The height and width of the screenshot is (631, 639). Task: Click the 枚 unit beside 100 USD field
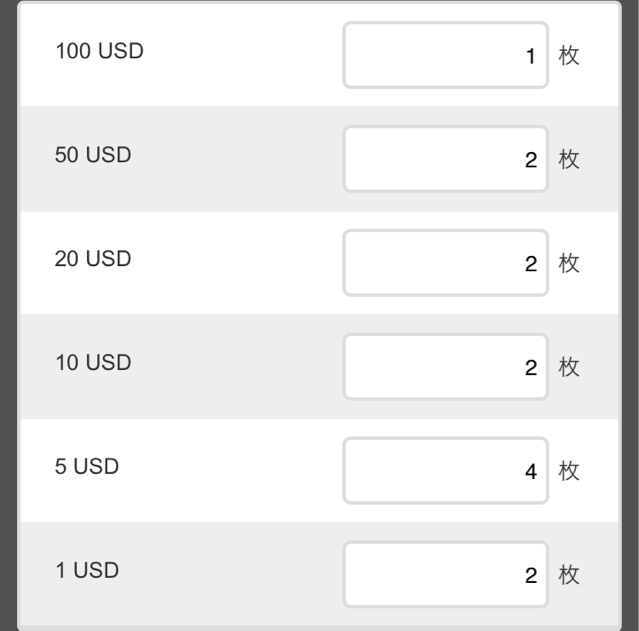569,55
